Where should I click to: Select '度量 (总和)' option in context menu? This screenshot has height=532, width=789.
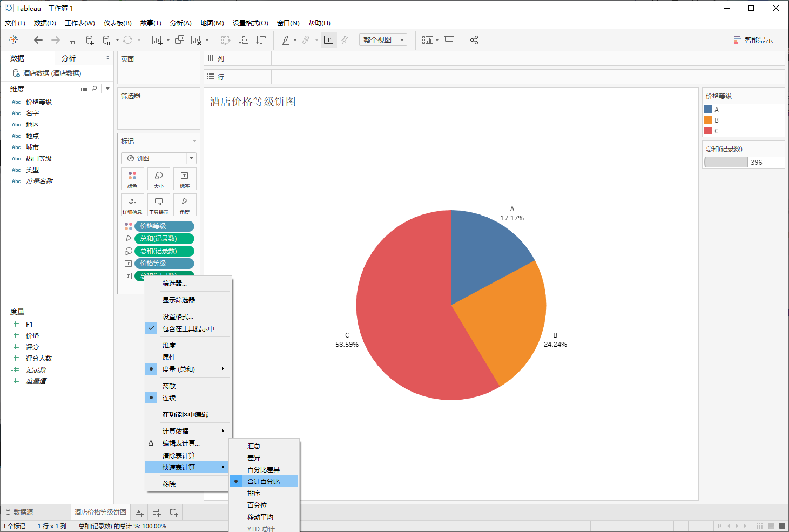pos(187,369)
